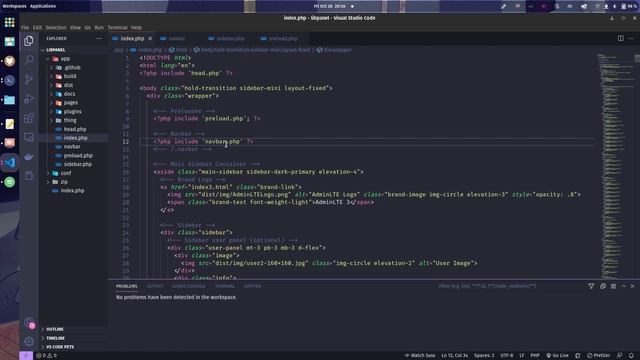640x360 pixels.
Task: Open the Terminal menu
Action: [118, 27]
